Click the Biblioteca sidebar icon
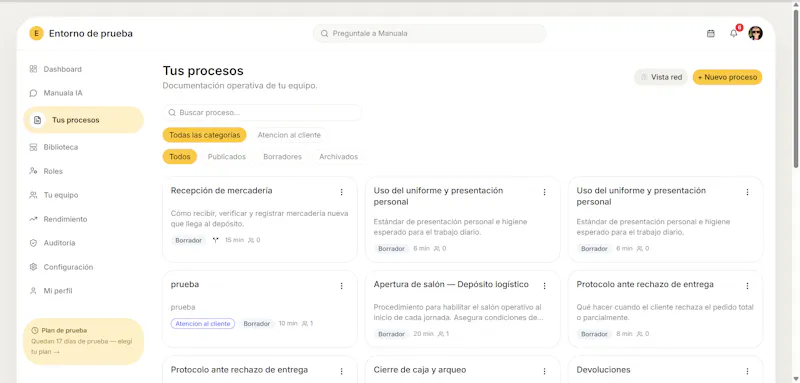Viewport: 800px width, 383px height. (x=33, y=147)
